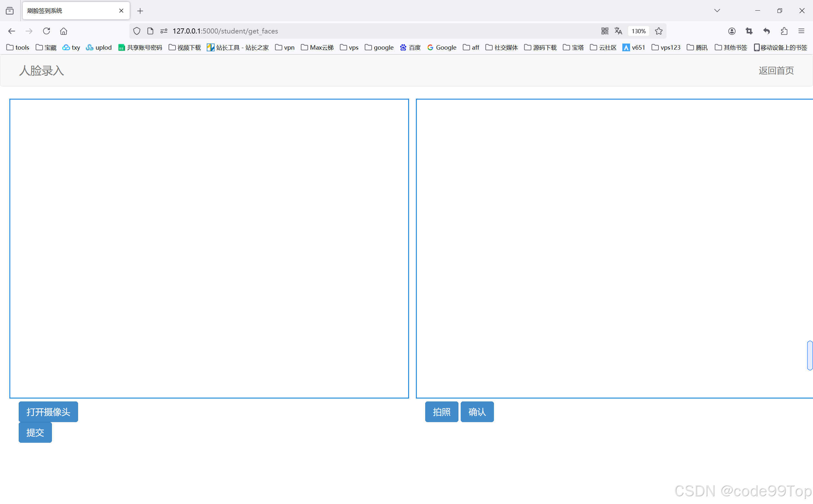813x504 pixels.
Task: Open the 宝藏 bookmark folder
Action: coord(46,47)
